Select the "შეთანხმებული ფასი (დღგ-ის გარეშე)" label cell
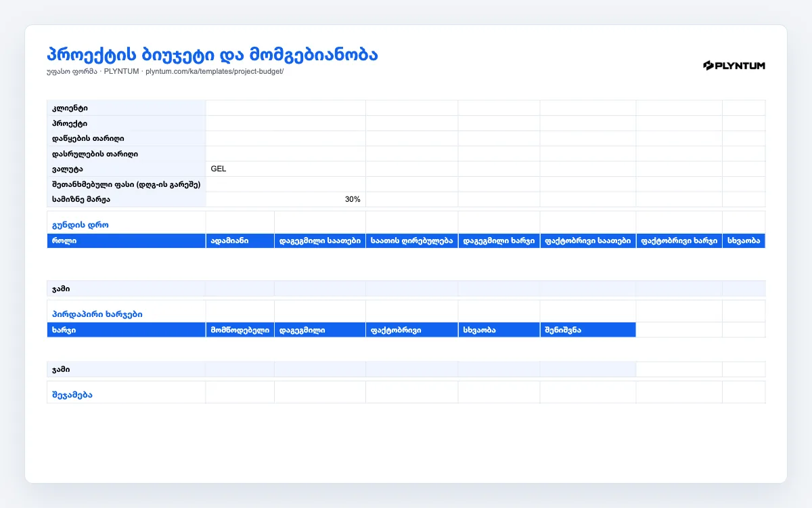 coord(127,184)
